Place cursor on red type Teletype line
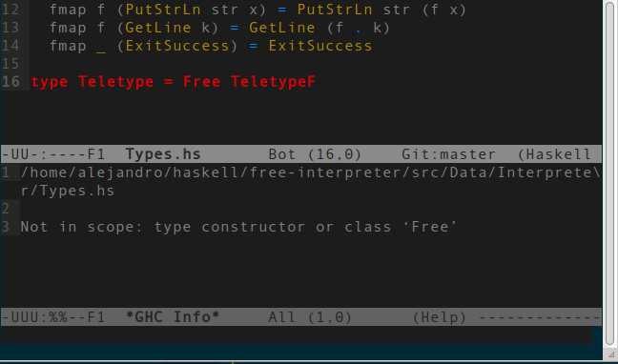618x364 pixels. 173,82
